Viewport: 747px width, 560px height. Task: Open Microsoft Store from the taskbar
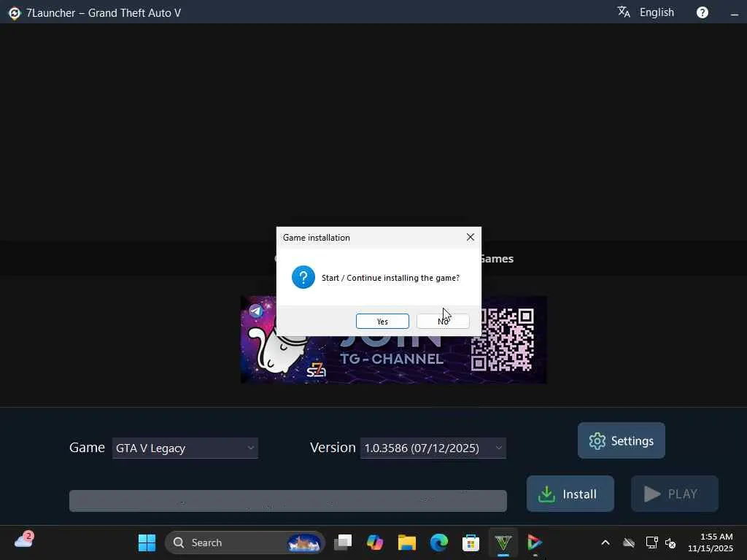click(x=471, y=542)
